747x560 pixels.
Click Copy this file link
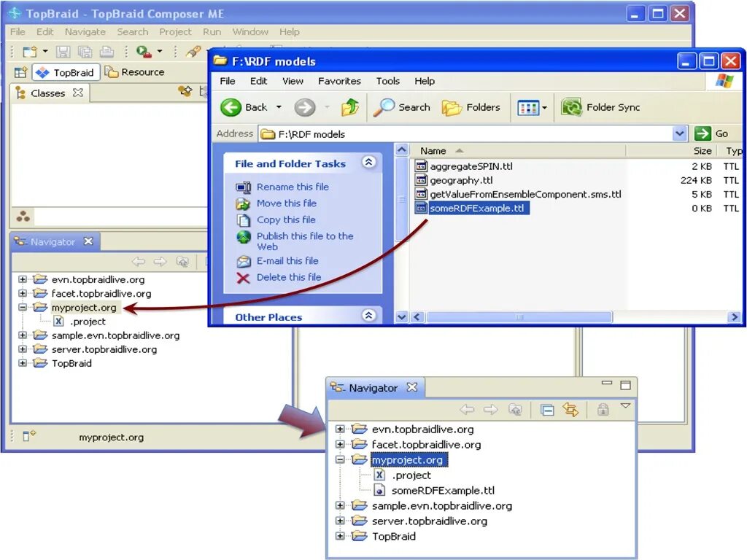click(286, 219)
